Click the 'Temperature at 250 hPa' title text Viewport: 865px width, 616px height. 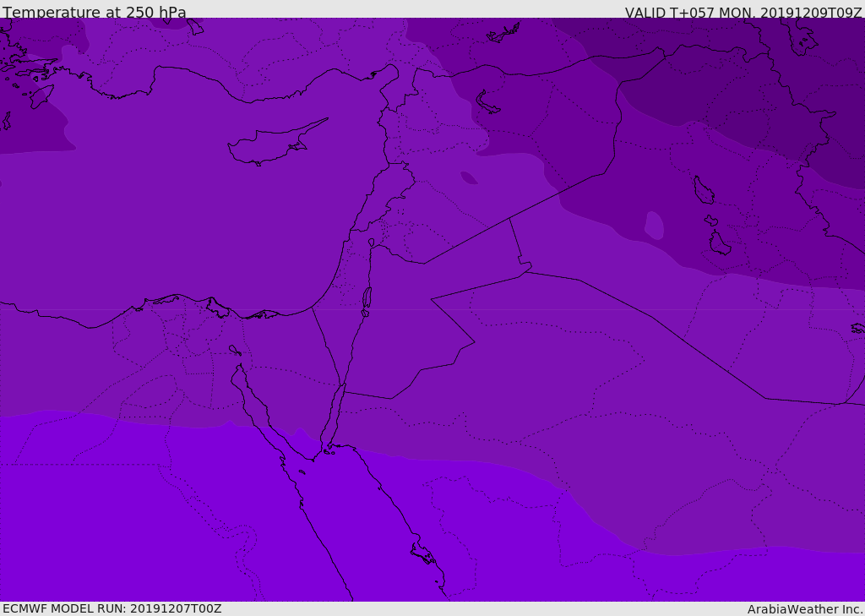point(95,12)
